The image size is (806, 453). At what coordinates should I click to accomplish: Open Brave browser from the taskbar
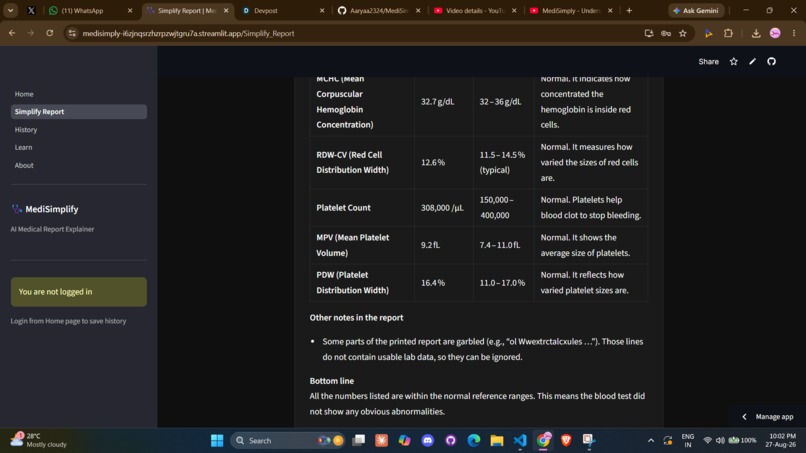point(566,440)
